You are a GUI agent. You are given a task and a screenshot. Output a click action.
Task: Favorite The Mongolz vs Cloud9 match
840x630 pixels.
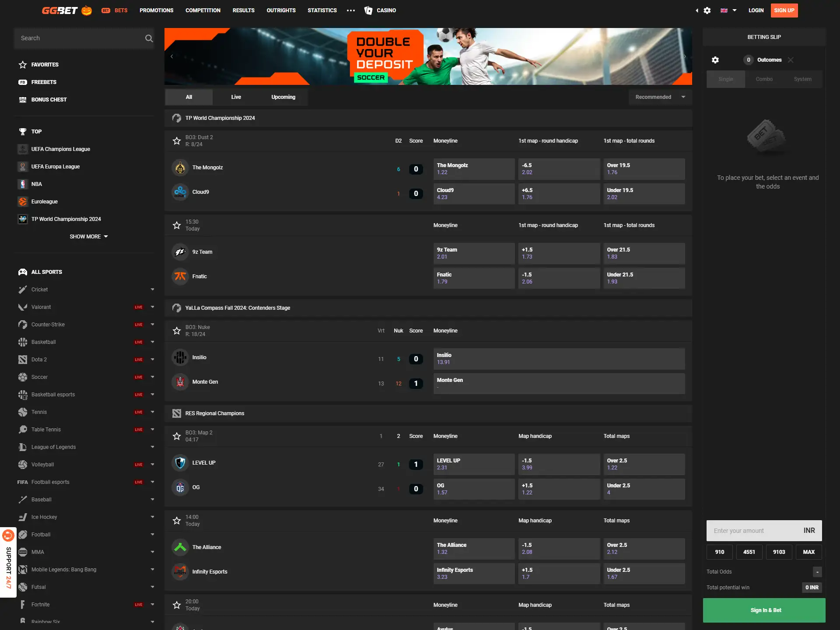click(x=177, y=141)
